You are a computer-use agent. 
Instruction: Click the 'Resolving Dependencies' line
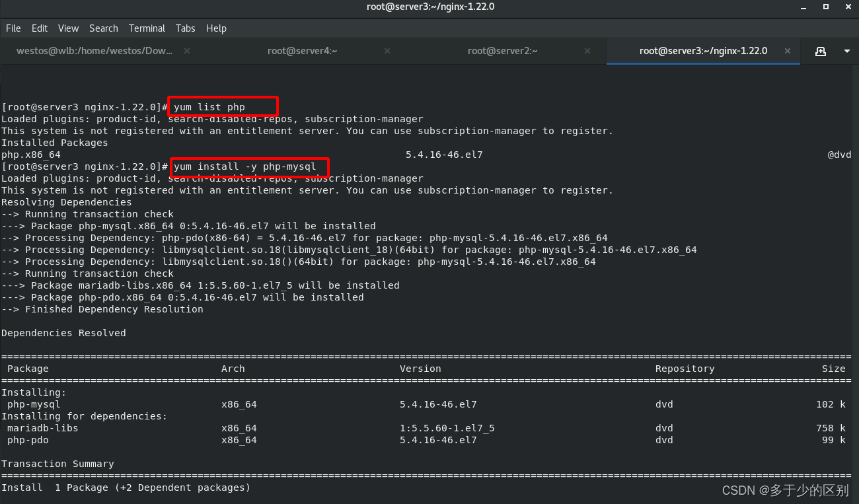click(x=67, y=202)
